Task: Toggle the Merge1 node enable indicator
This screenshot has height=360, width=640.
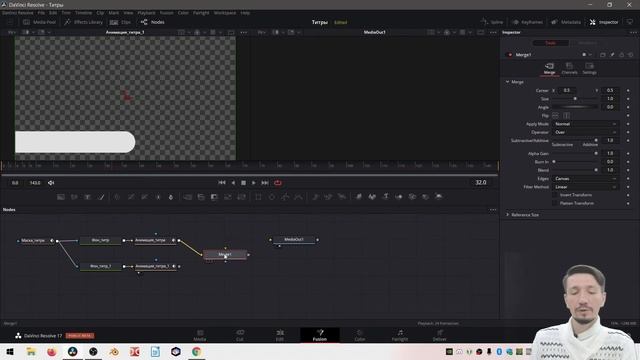Action: pos(510,55)
